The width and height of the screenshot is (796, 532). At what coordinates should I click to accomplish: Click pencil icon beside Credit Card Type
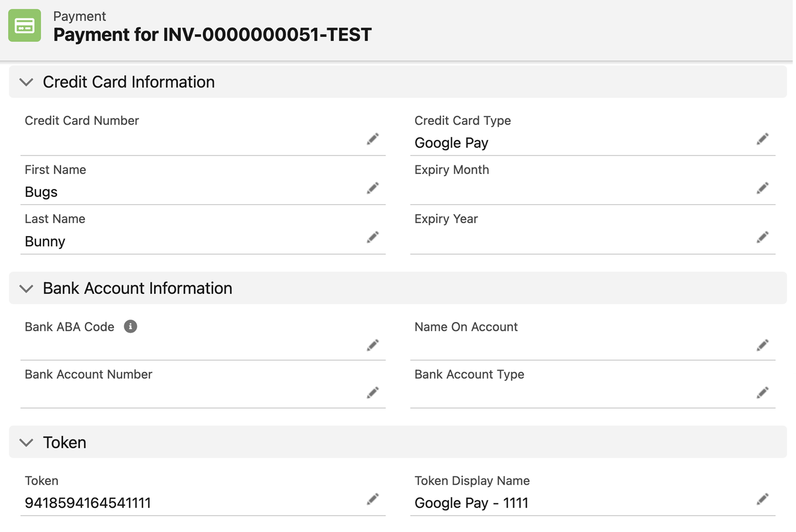pos(762,139)
